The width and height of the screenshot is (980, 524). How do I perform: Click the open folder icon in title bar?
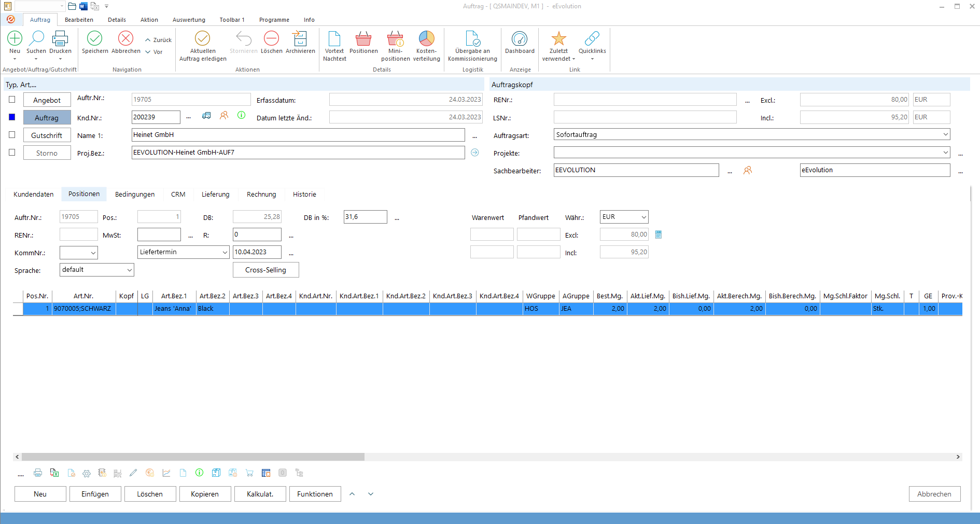tap(72, 6)
